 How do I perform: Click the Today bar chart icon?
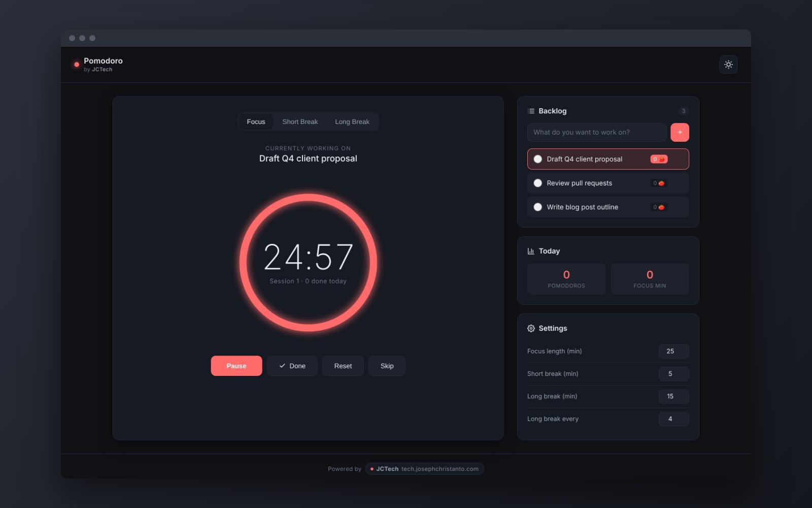click(531, 251)
